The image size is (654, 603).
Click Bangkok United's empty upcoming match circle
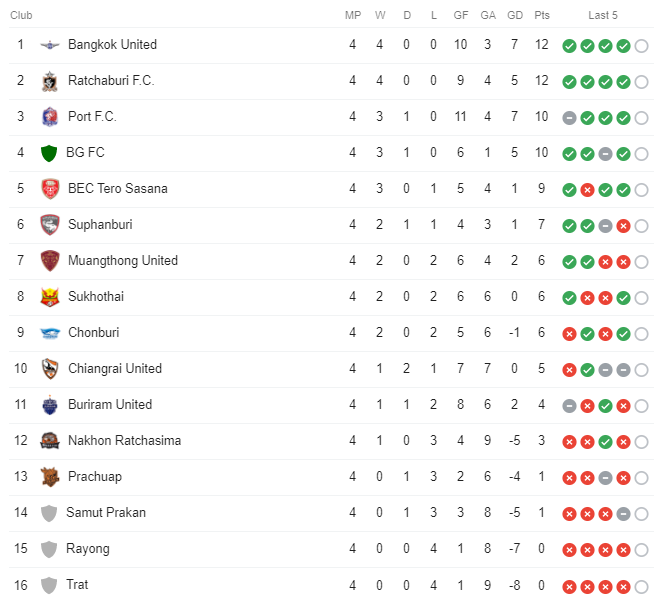click(x=641, y=45)
